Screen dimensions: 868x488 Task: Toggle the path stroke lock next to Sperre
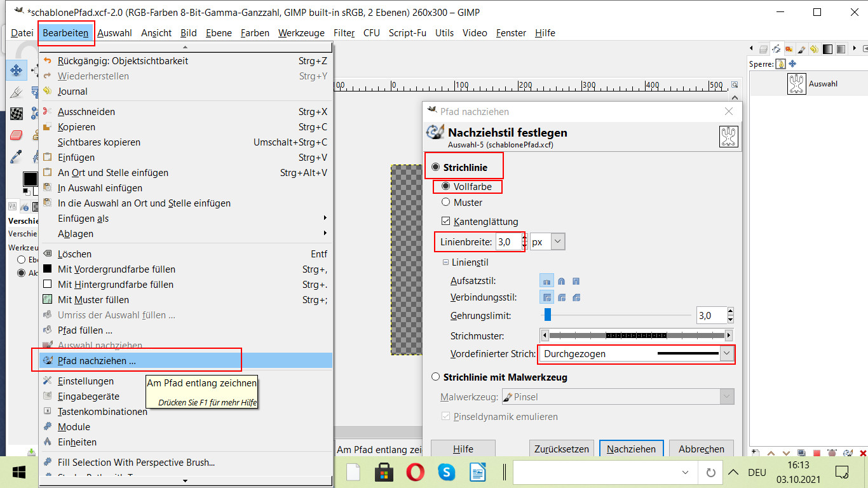(x=781, y=64)
